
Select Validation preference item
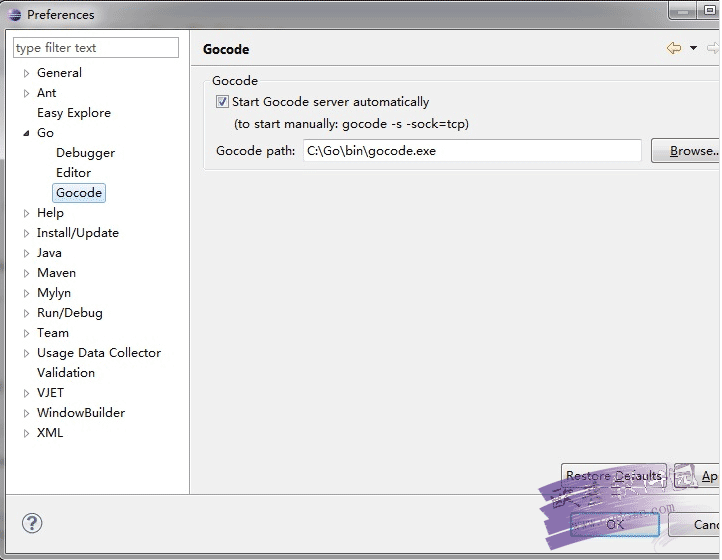coord(66,373)
